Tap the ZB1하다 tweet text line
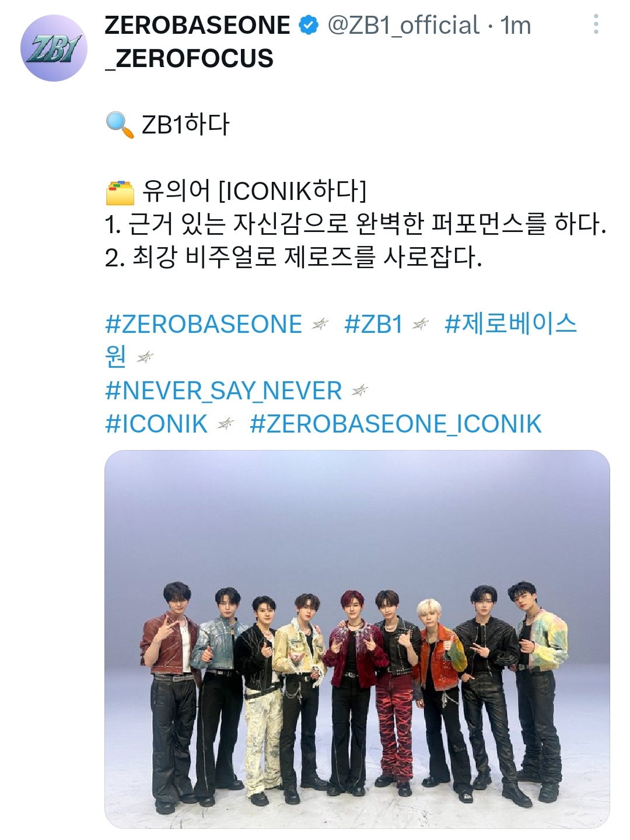The image size is (630, 840). (185, 125)
